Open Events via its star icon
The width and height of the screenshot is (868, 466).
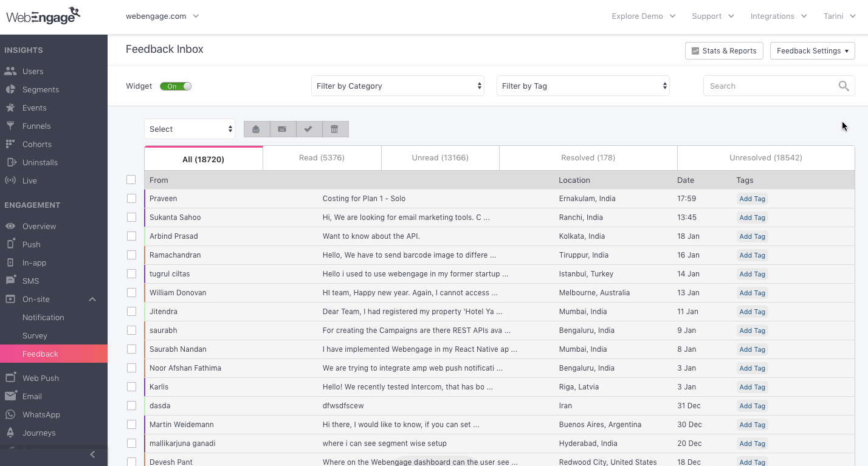pos(10,108)
